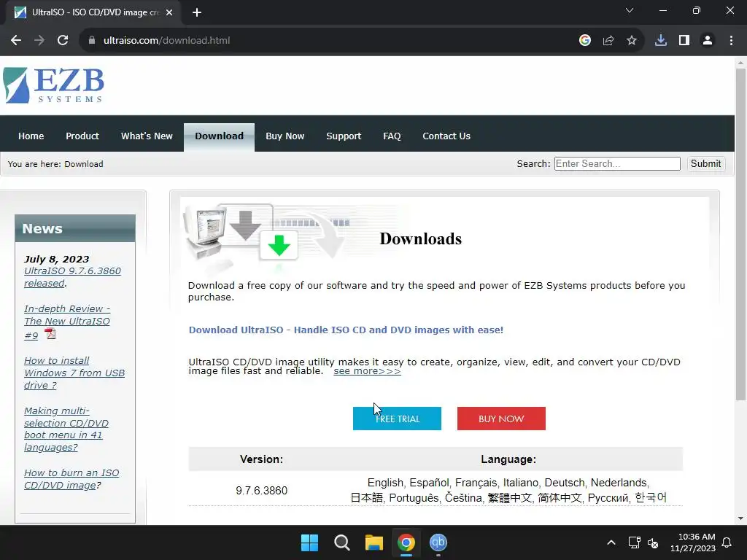Open a new tab with the plus icon
The image size is (747, 560).
tap(197, 12)
